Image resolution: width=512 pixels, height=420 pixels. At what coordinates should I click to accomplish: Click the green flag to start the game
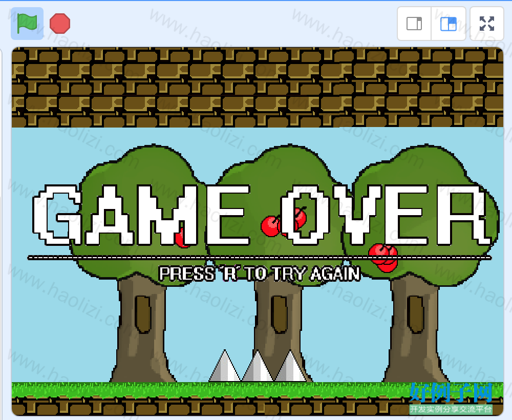pyautogui.click(x=27, y=24)
